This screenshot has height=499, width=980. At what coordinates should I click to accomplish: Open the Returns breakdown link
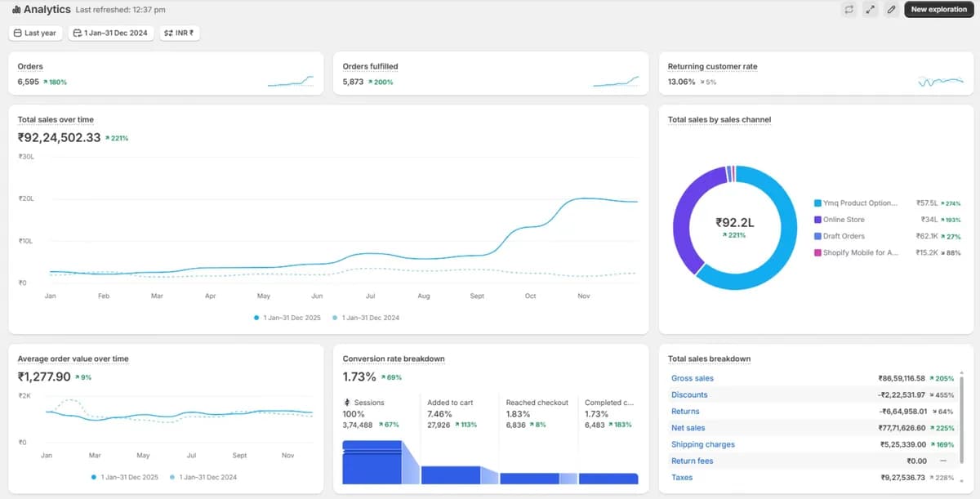click(685, 412)
